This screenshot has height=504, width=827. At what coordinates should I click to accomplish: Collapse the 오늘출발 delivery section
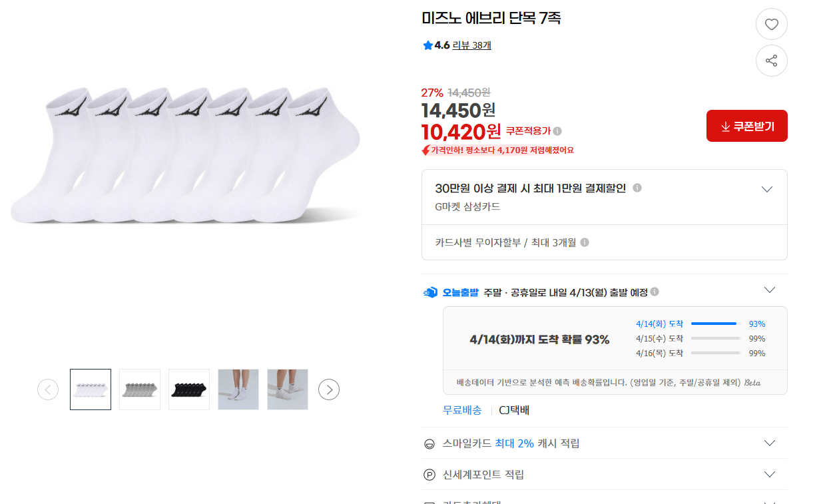770,290
